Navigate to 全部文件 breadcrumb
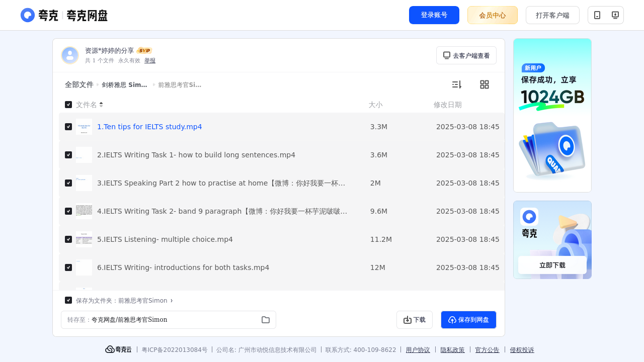This screenshot has height=362, width=644. [79, 84]
